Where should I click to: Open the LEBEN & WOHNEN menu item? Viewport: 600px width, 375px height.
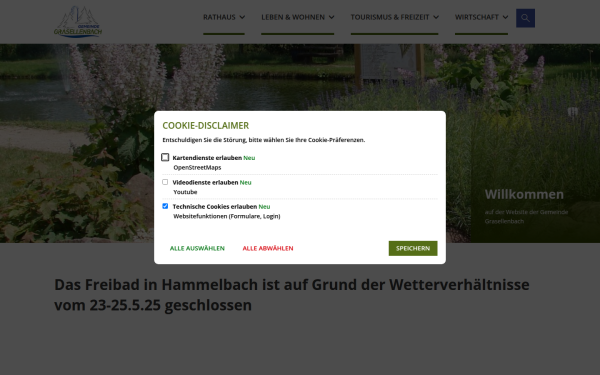(293, 17)
